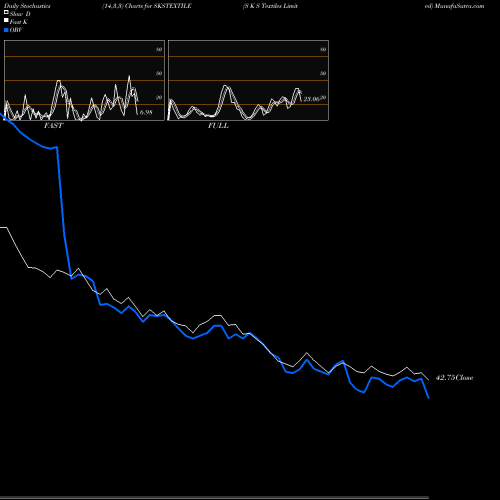Click the 80 level label in the FULL panel
The height and width of the screenshot is (500, 500).
(x=323, y=49)
